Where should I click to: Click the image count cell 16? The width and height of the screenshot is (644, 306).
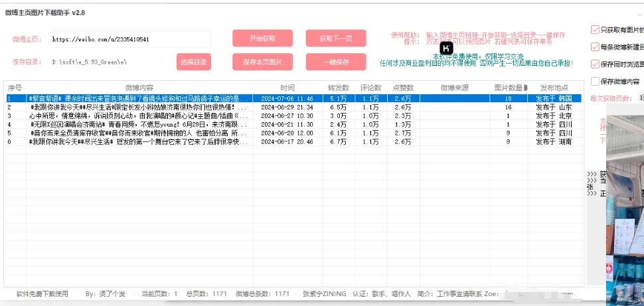click(x=508, y=107)
